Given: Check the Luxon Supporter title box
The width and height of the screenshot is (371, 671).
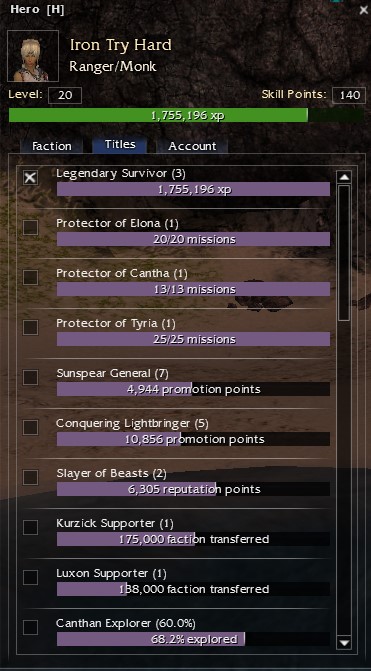Looking at the screenshot, I should point(30,577).
